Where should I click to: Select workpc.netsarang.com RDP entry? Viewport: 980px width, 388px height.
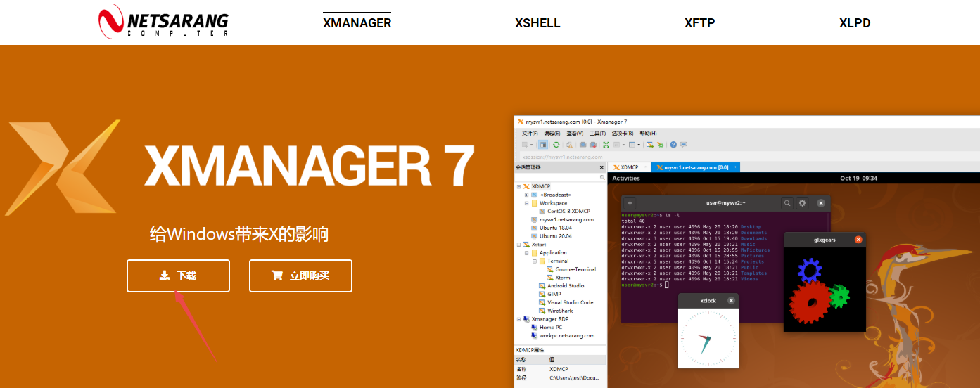[566, 336]
